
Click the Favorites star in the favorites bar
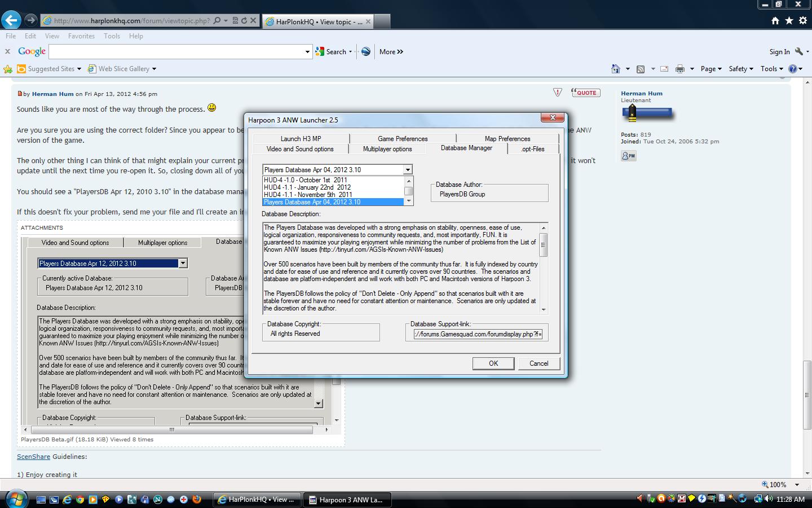coord(8,69)
